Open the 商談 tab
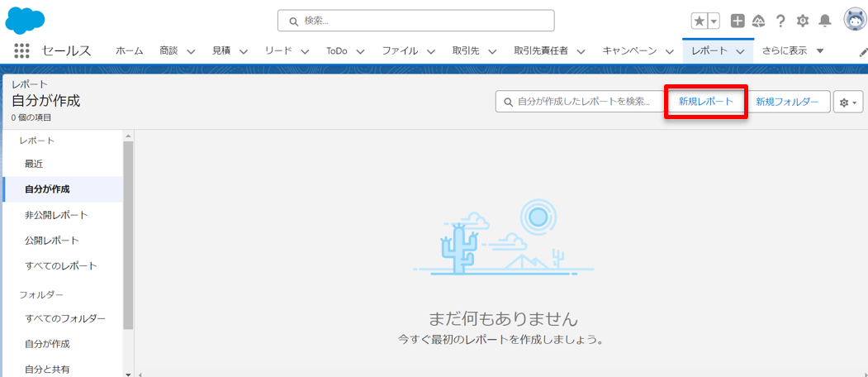 [168, 51]
